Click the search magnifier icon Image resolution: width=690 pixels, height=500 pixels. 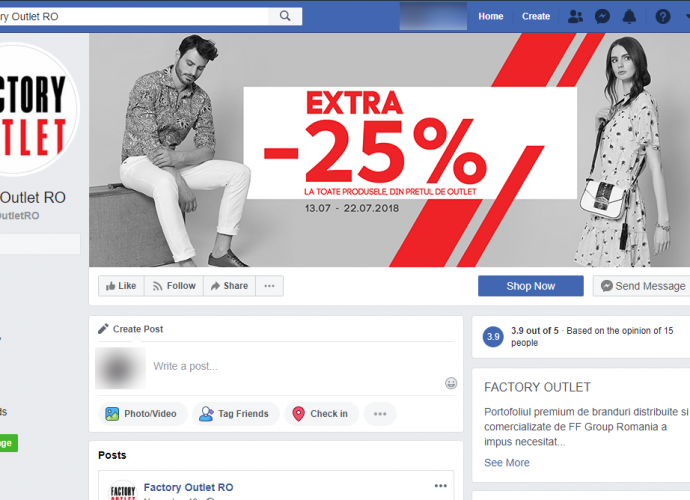coord(285,16)
